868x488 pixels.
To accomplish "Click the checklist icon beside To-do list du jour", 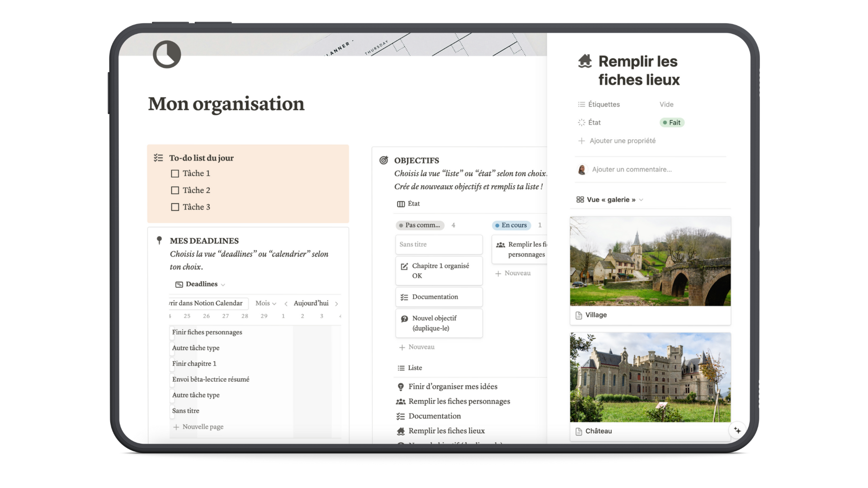I will click(158, 158).
